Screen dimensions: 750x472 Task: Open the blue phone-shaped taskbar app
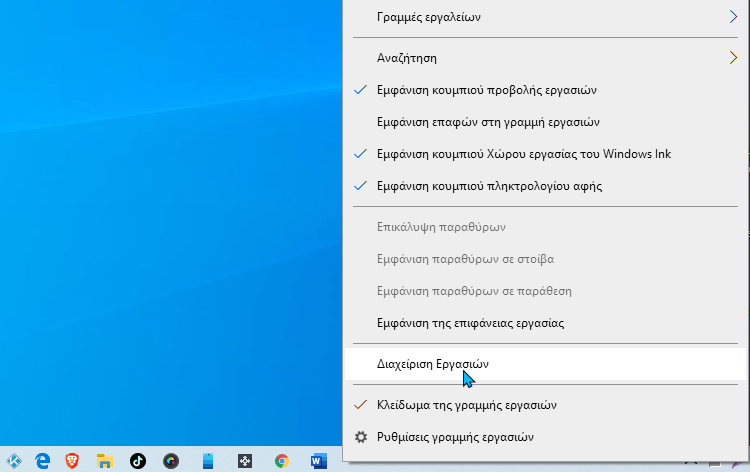[x=208, y=461]
